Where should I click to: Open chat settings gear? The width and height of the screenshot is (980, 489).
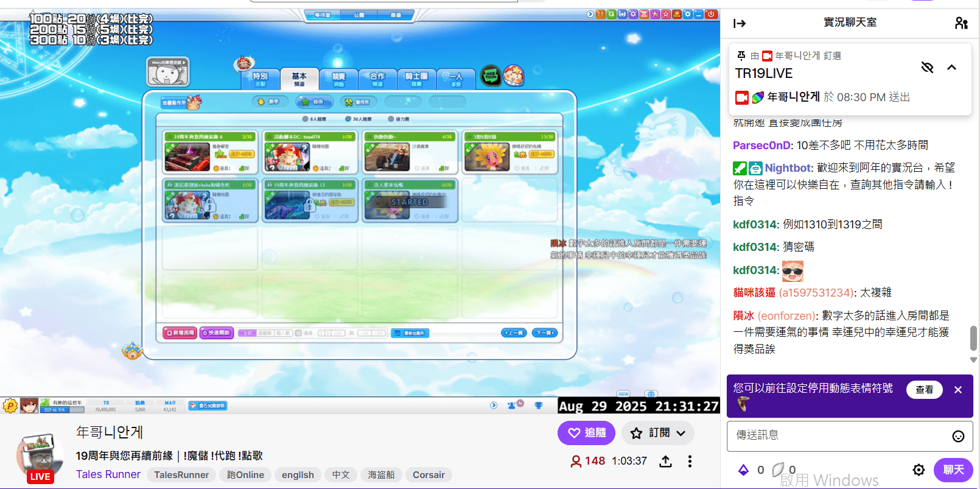[x=919, y=470]
